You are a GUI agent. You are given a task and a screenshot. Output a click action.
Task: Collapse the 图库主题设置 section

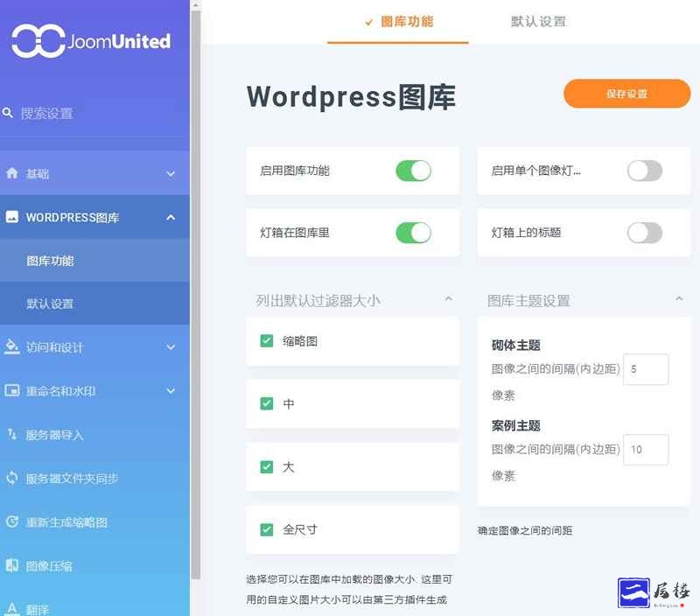click(x=679, y=298)
